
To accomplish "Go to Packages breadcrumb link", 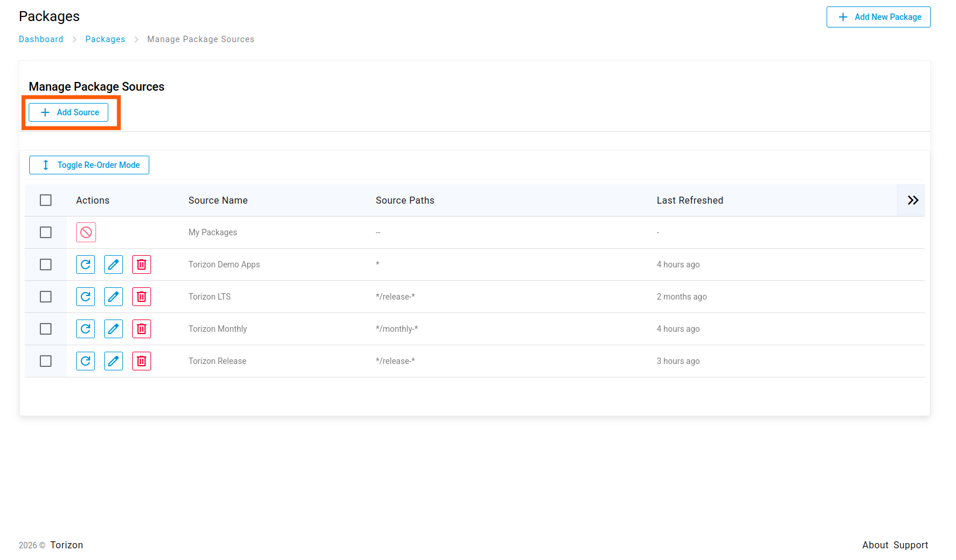I will click(x=105, y=39).
